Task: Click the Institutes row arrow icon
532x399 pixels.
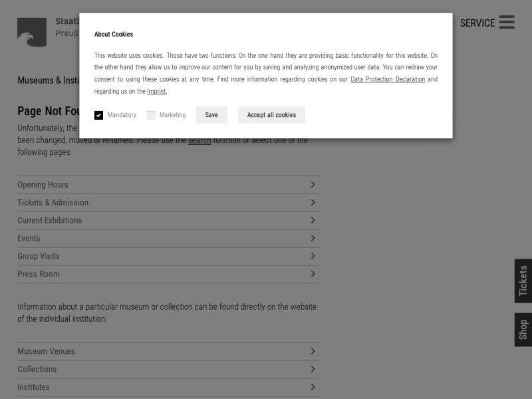Action: click(313, 387)
